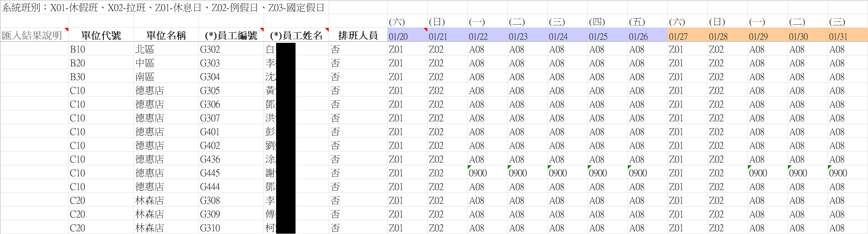
Task: Click the 北區 unit name cell
Action: (x=145, y=49)
